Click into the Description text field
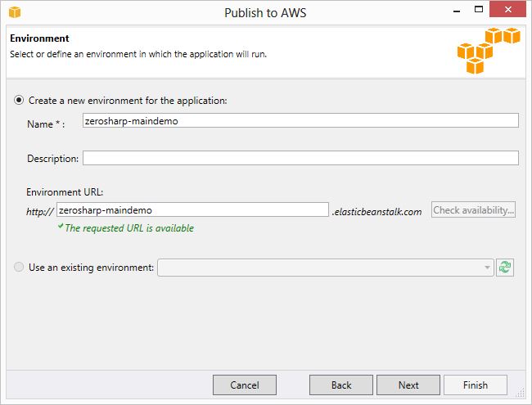 click(x=300, y=158)
